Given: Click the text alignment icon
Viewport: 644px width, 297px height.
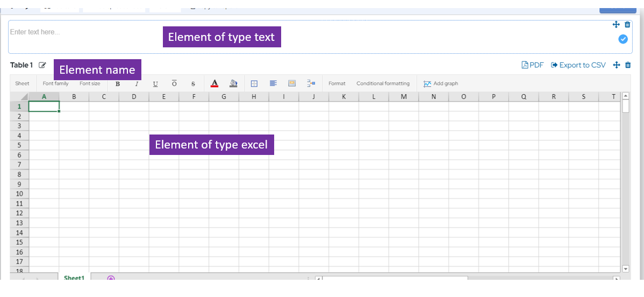Looking at the screenshot, I should pos(273,83).
